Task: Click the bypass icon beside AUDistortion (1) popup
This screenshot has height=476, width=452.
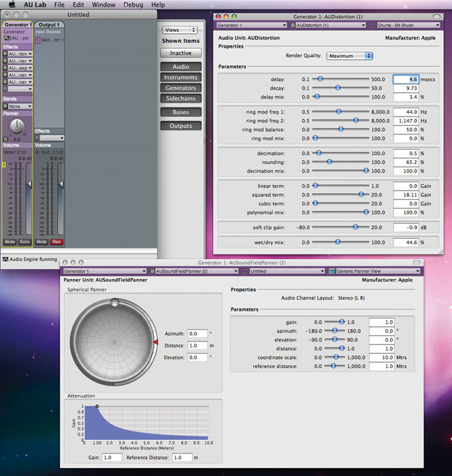Action: 293,26
